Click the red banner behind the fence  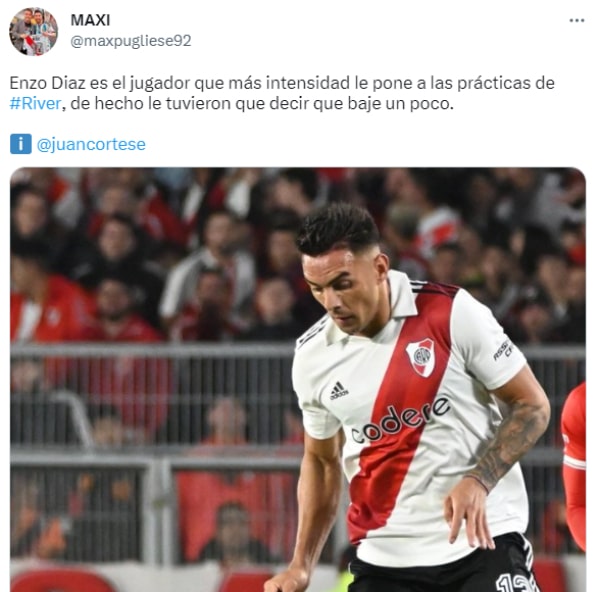point(235,515)
